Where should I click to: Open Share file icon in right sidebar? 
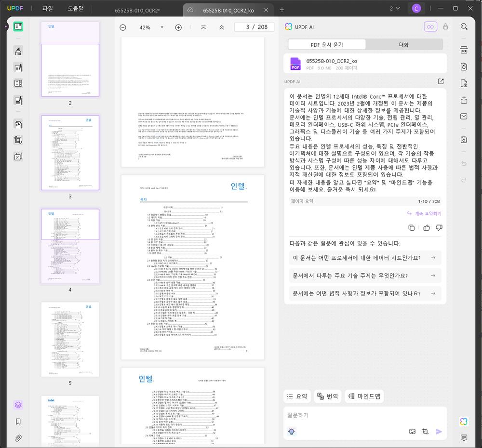(464, 100)
